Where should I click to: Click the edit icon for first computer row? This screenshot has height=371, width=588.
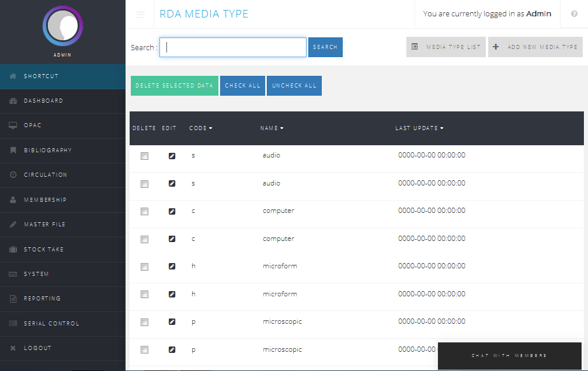click(x=172, y=211)
